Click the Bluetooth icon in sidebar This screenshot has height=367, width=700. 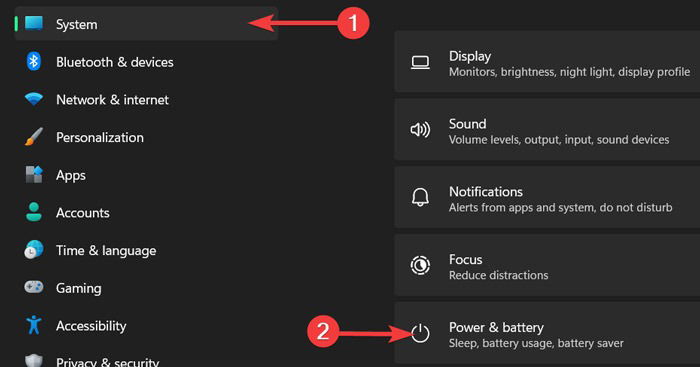[x=33, y=62]
